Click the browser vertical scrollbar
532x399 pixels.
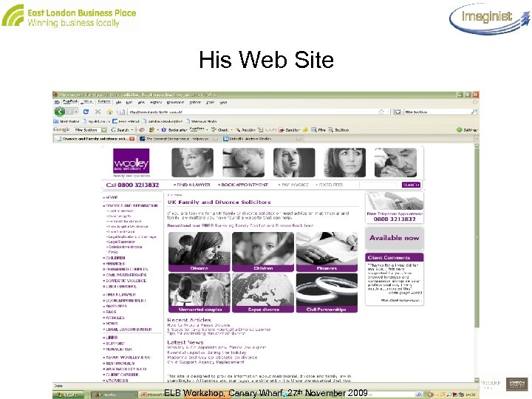pos(477,237)
